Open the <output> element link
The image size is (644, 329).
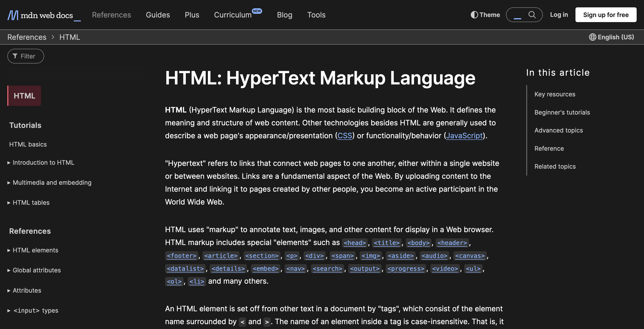(x=365, y=269)
